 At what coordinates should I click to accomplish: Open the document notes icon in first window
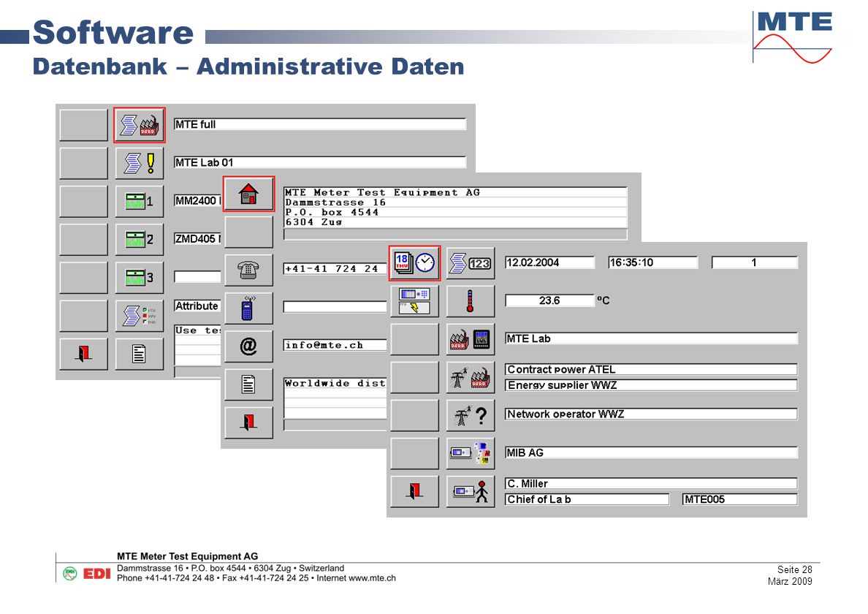140,354
